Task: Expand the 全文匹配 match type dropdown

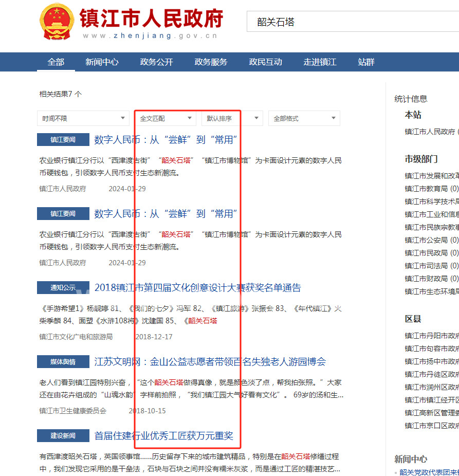Action: point(165,118)
